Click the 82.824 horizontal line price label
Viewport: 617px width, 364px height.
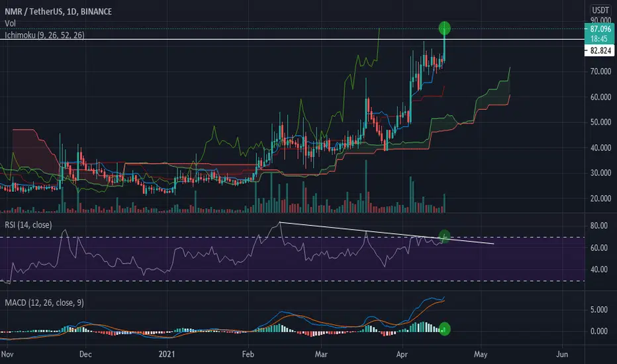pos(600,50)
